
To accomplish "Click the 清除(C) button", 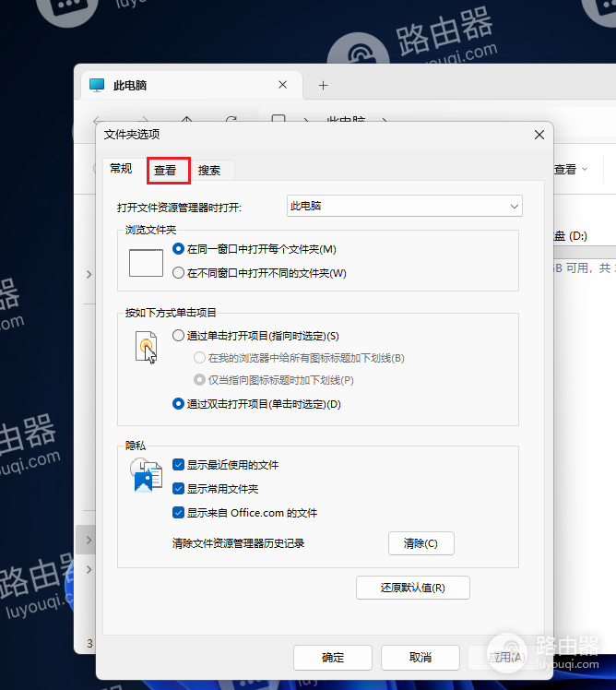I will pyautogui.click(x=421, y=543).
